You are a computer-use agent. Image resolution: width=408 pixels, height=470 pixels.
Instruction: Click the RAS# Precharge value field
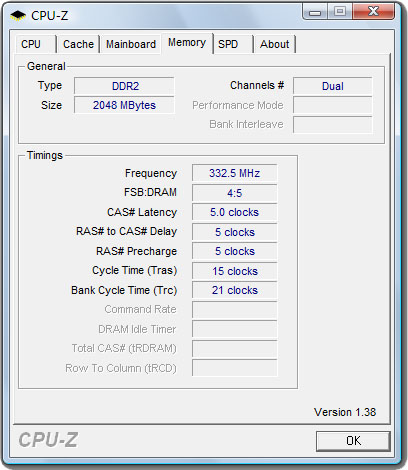pyautogui.click(x=235, y=251)
